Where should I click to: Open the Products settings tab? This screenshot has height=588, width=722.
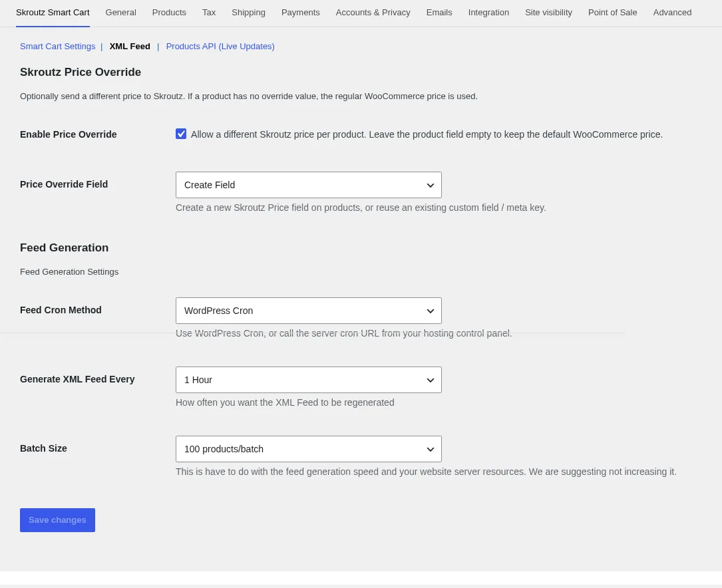[x=169, y=13]
